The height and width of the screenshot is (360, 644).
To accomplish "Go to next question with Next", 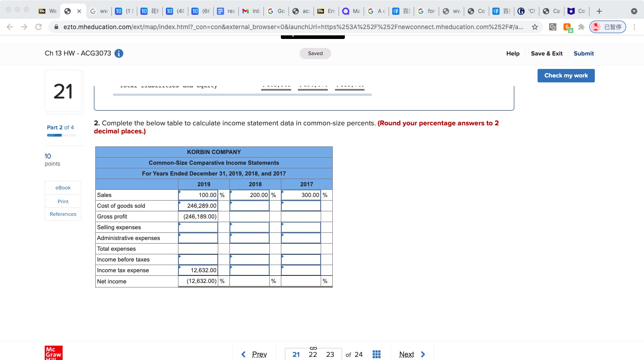I will click(412, 355).
